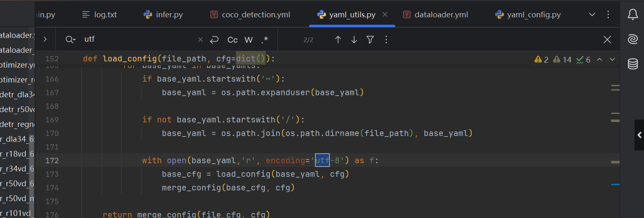644x218 pixels.
Task: Click the sticky 'def load_config' header line
Action: pyautogui.click(x=179, y=59)
